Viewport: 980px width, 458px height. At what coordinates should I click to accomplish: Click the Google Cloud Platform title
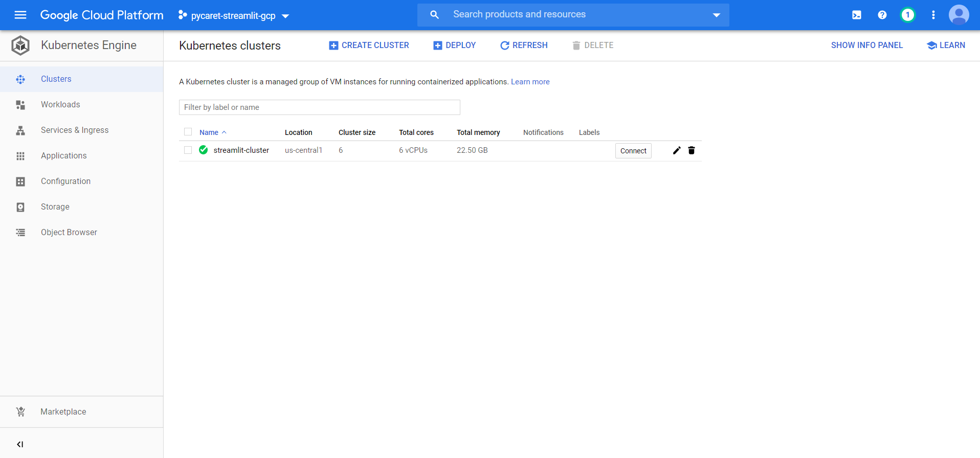point(102,15)
